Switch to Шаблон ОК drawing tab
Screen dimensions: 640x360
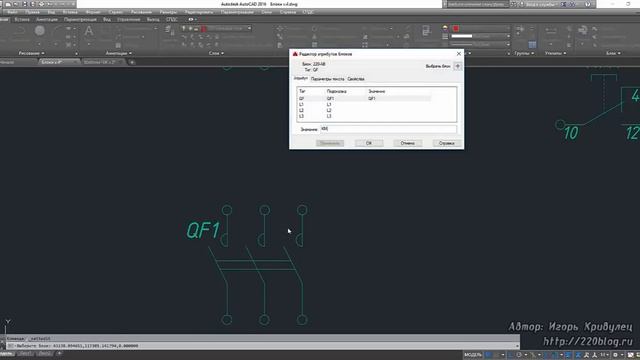coord(100,62)
